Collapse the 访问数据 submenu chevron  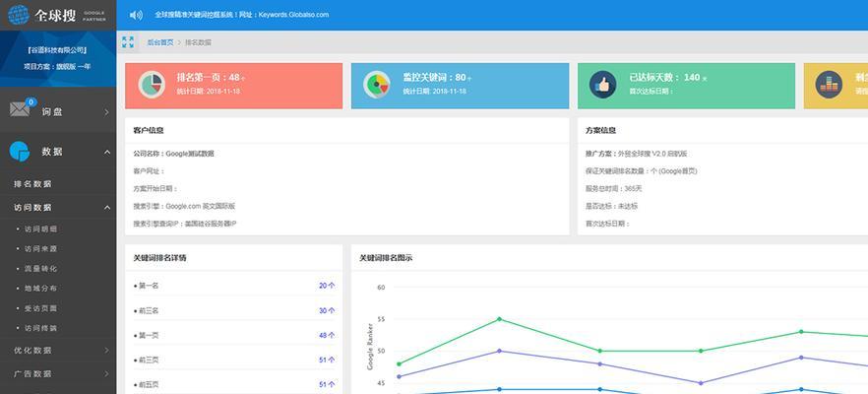107,207
